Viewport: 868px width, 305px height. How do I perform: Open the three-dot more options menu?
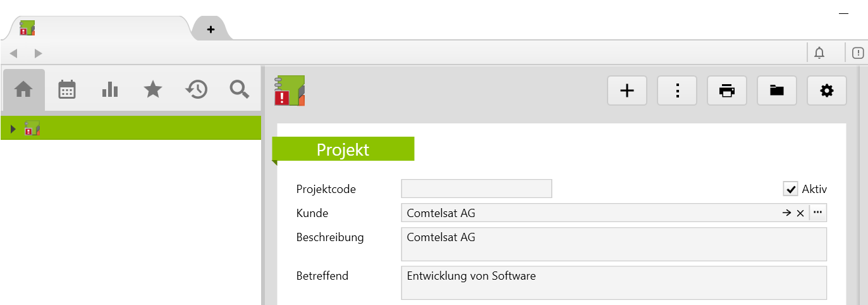677,91
